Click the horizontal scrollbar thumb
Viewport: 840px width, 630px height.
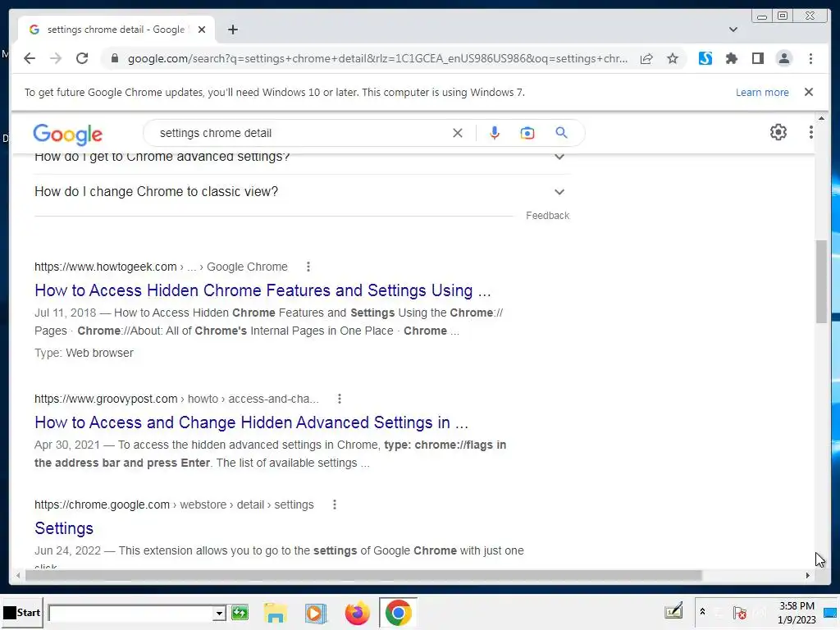(363, 575)
